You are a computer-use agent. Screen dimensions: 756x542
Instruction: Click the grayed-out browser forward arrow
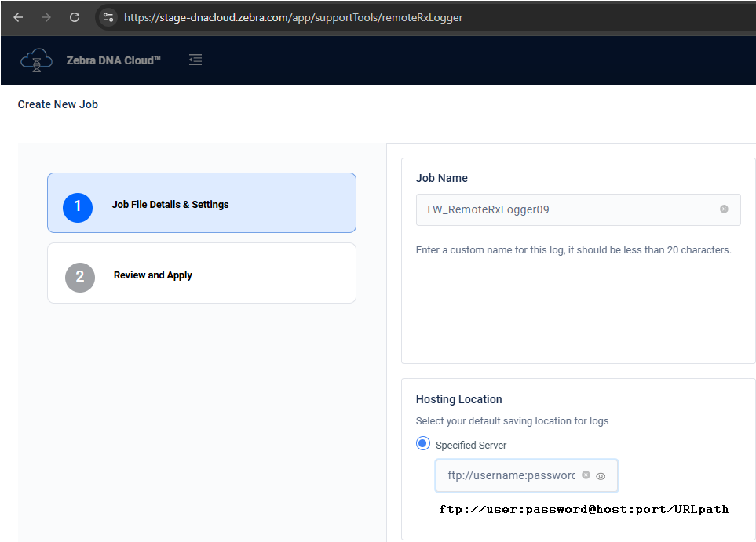pos(47,16)
